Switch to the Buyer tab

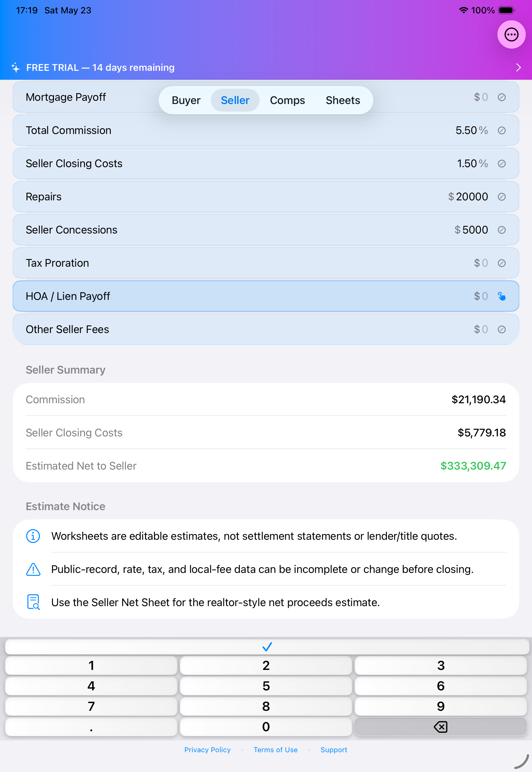click(x=186, y=100)
